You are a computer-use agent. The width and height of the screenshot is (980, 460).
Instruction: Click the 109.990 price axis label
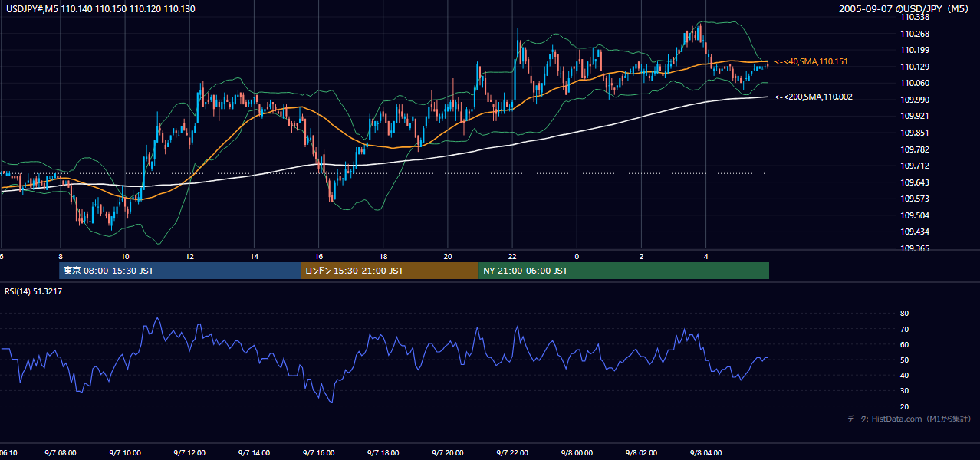pos(916,100)
